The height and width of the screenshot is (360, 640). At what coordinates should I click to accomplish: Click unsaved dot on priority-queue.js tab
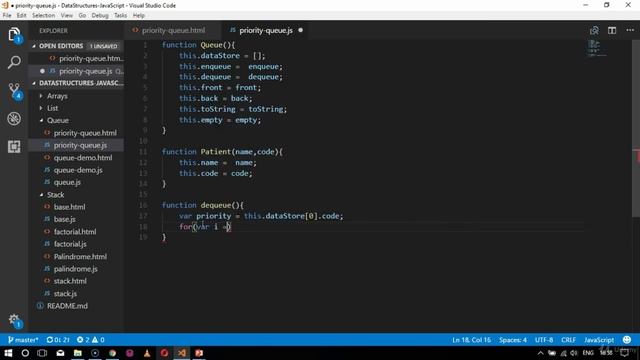300,30
